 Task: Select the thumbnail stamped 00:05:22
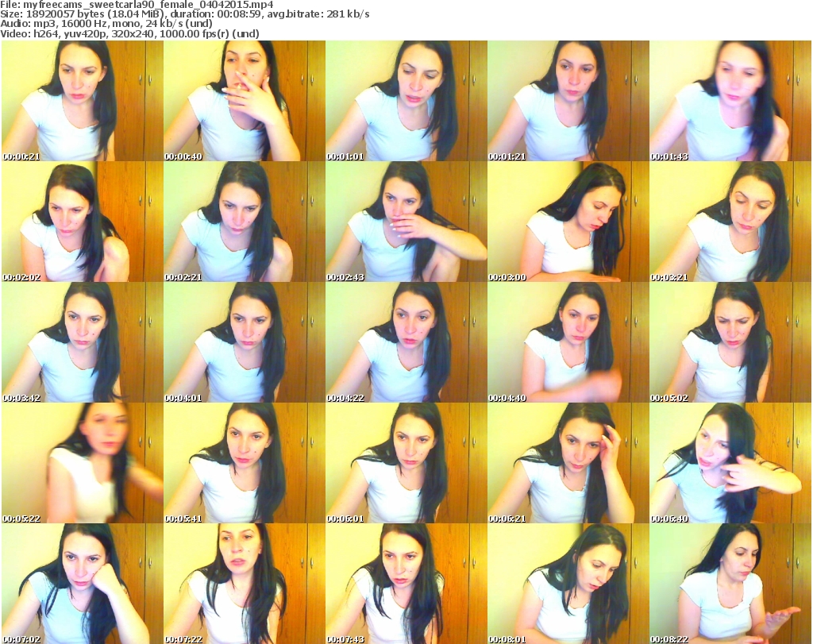(83, 463)
